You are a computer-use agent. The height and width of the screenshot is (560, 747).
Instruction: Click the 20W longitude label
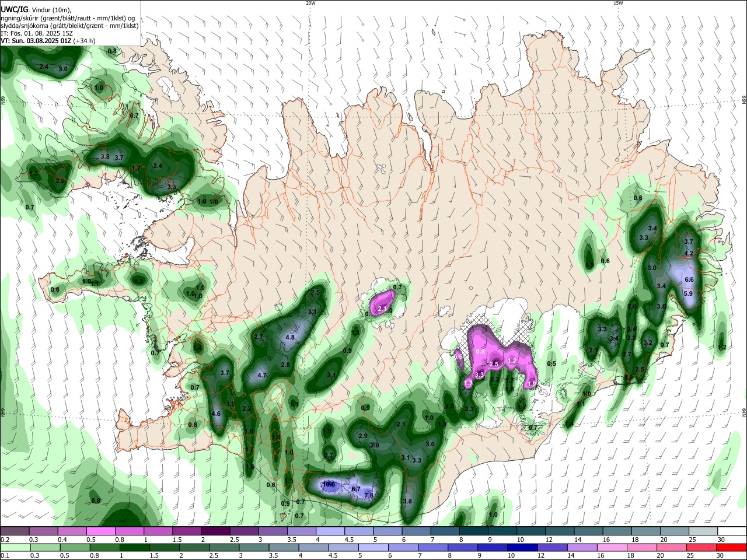click(310, 3)
